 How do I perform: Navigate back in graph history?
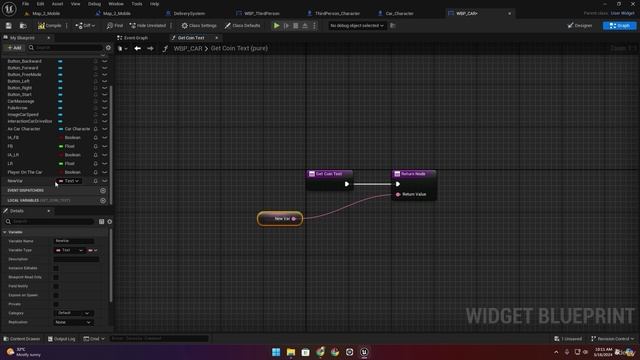click(x=138, y=48)
